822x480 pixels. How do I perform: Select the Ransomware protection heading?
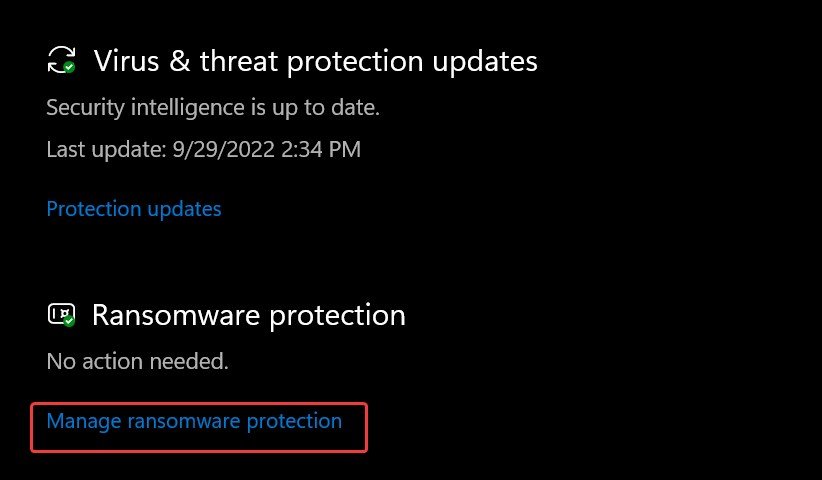point(248,315)
